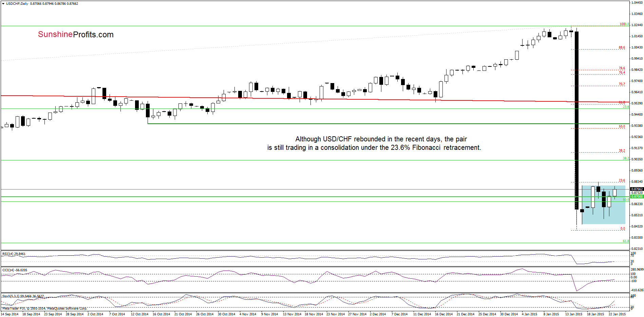
Task: Open the chart dropdown arrow beside USDCHF,Daily
Action: 3,4
